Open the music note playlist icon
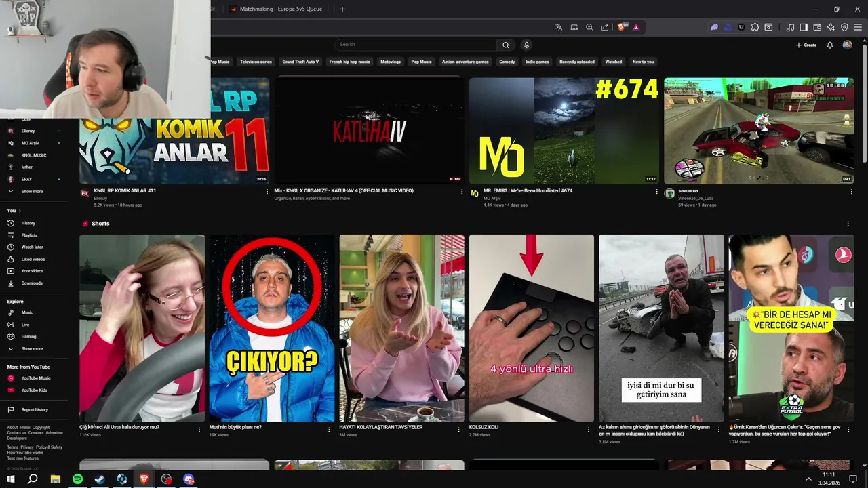The width and height of the screenshot is (868, 488). tap(790, 27)
